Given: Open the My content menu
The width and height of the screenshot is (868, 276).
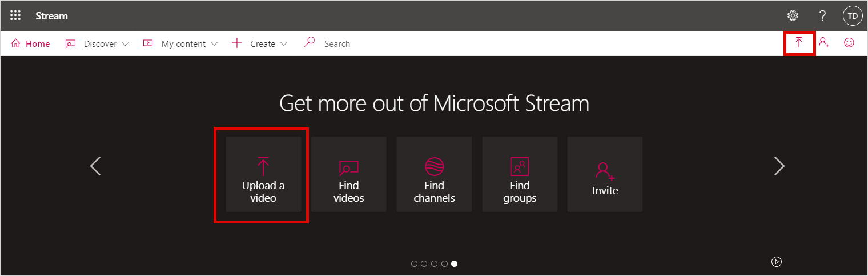Looking at the screenshot, I should pyautogui.click(x=180, y=43).
